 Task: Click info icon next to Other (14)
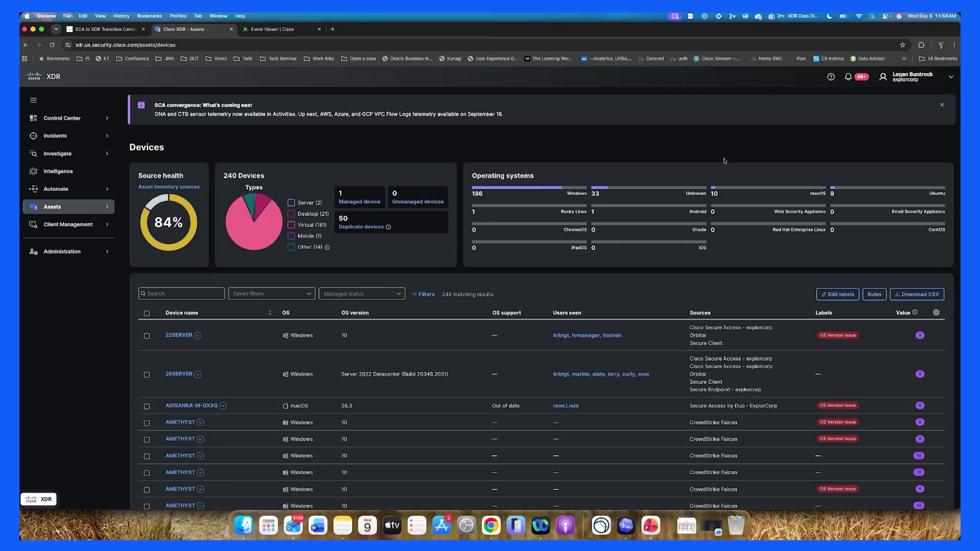[327, 247]
